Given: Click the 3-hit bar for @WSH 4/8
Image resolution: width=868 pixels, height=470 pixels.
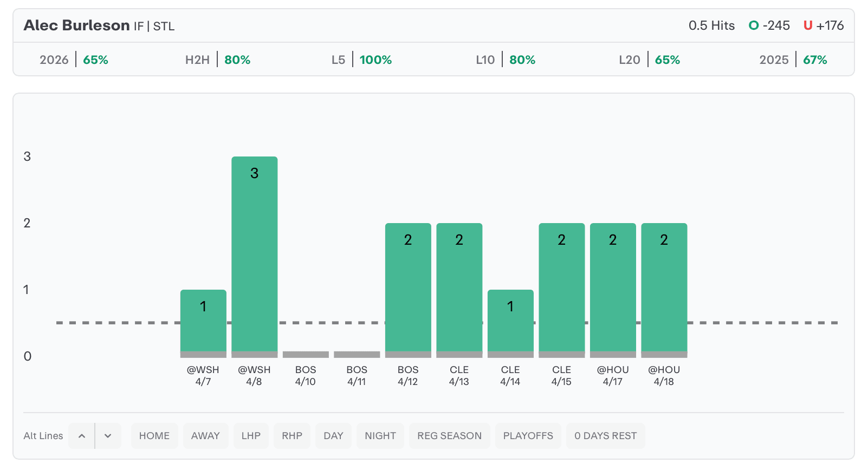Looking at the screenshot, I should pos(255,254).
